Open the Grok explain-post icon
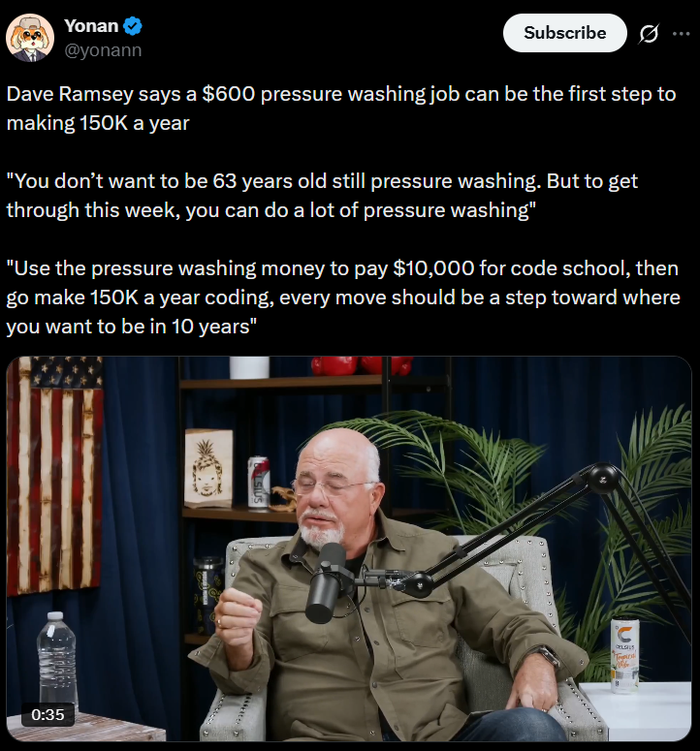 [x=649, y=34]
